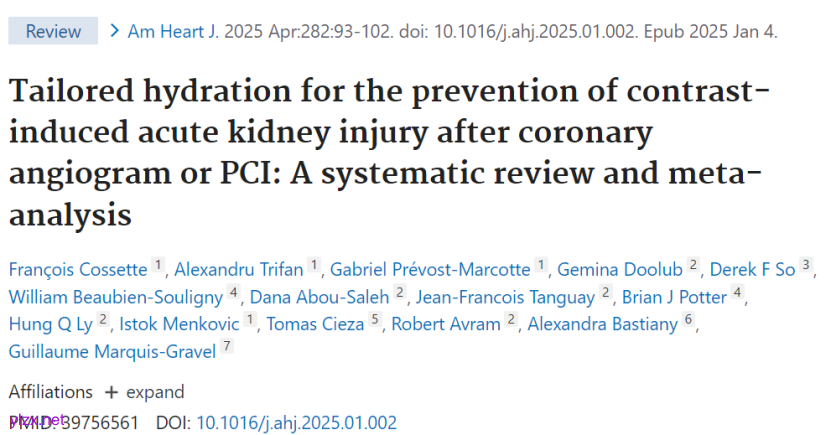
Task: Click author Tomas Cieza
Action: click(316, 324)
